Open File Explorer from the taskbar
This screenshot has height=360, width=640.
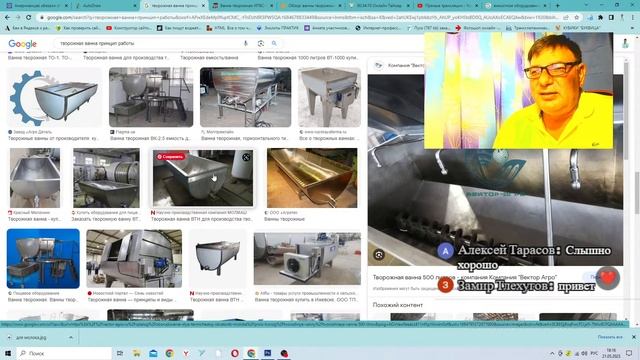point(136,353)
